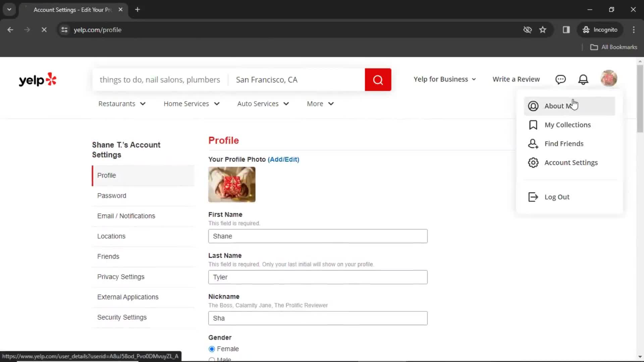Click the user avatar in the header
644x362 pixels.
click(609, 78)
